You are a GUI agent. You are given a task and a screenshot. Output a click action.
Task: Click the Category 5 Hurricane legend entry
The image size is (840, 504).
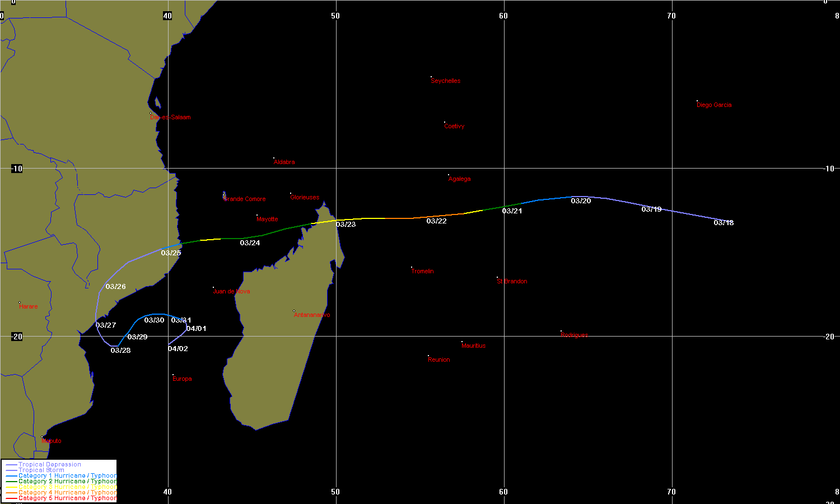tap(67, 498)
